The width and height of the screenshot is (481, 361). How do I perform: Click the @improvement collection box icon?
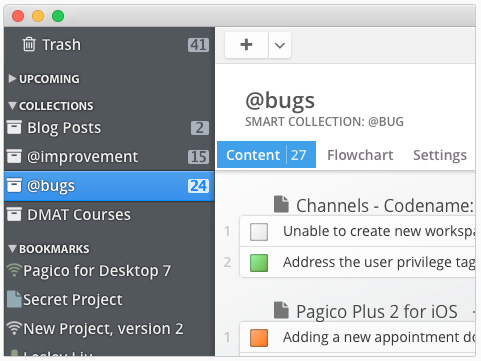[x=14, y=156]
